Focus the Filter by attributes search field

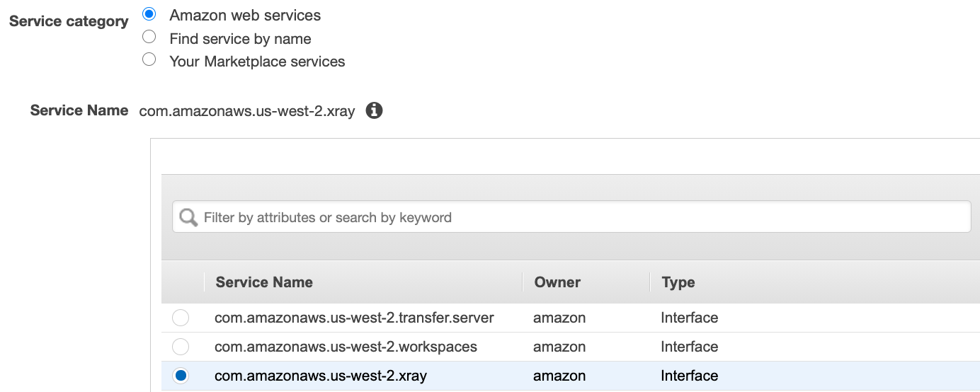[581, 217]
